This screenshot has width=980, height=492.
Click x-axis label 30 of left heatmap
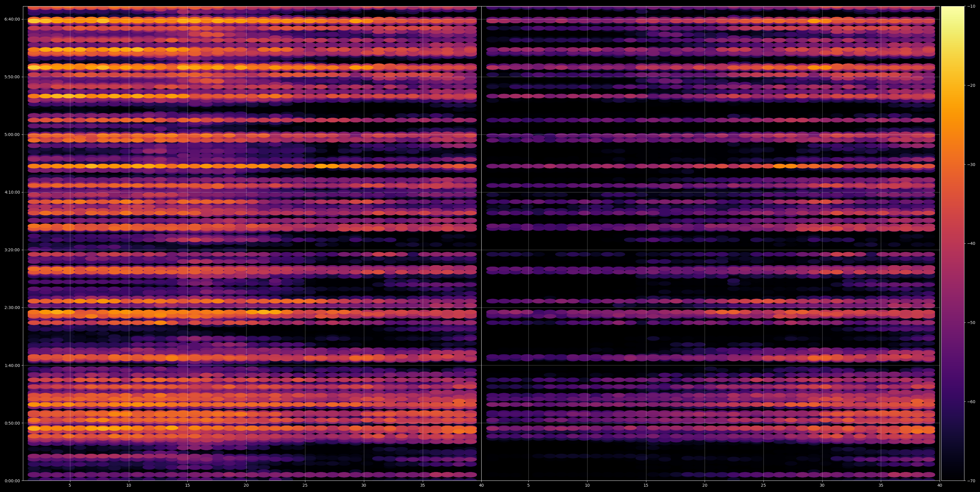click(x=364, y=486)
